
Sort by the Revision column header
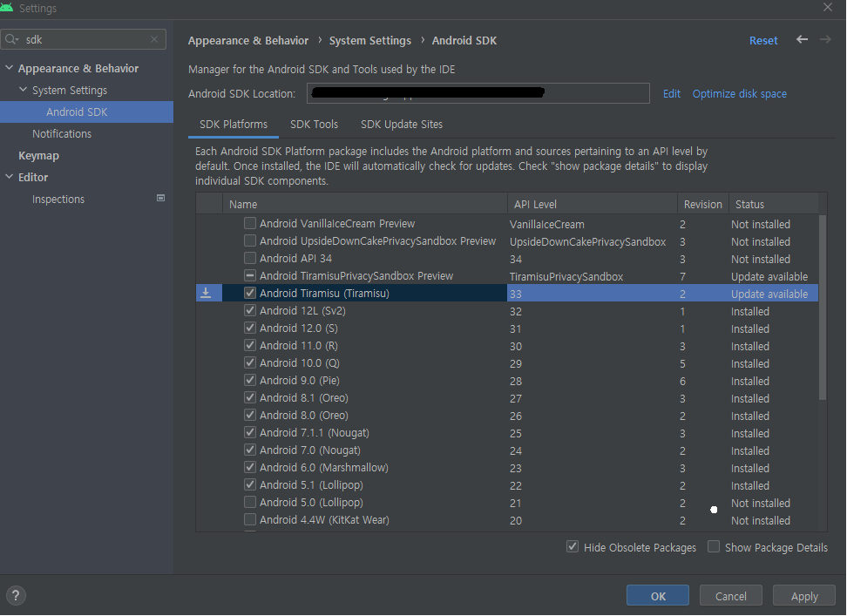click(x=702, y=204)
